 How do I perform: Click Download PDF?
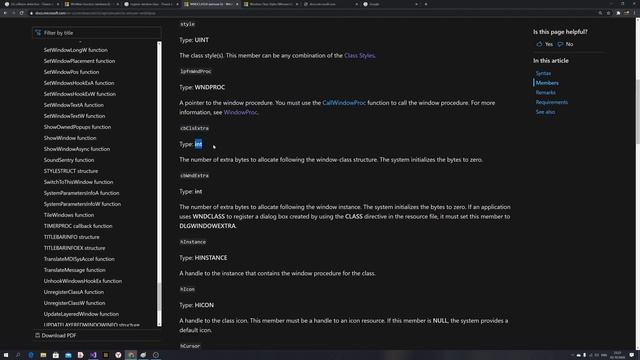tap(56, 336)
